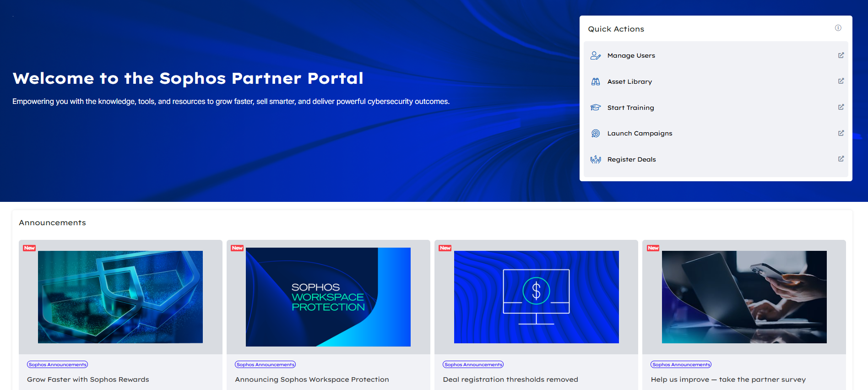Screen dimensions: 868x390
Task: Click external link icon beside Start Training
Action: point(841,107)
